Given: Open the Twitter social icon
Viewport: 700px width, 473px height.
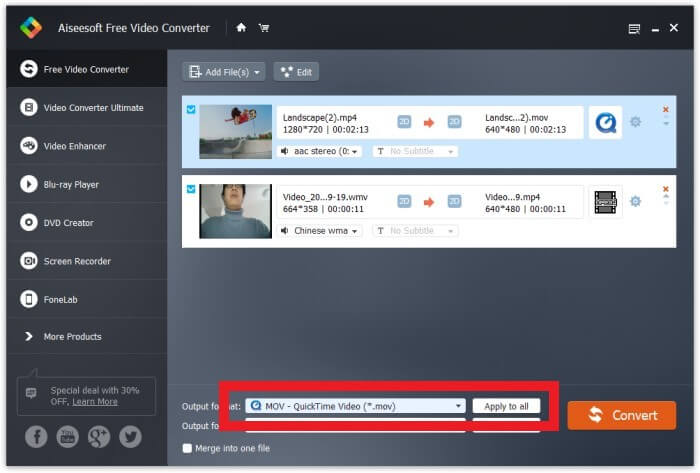Looking at the screenshot, I should pyautogui.click(x=130, y=436).
